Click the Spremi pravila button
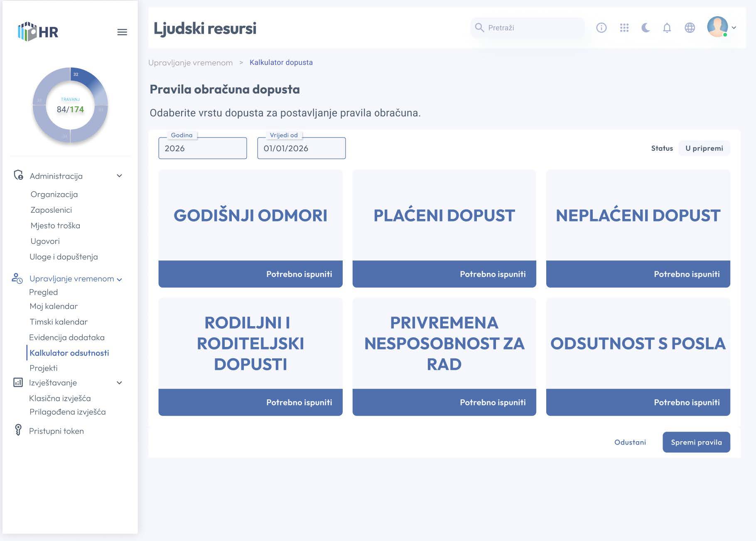 (x=696, y=442)
